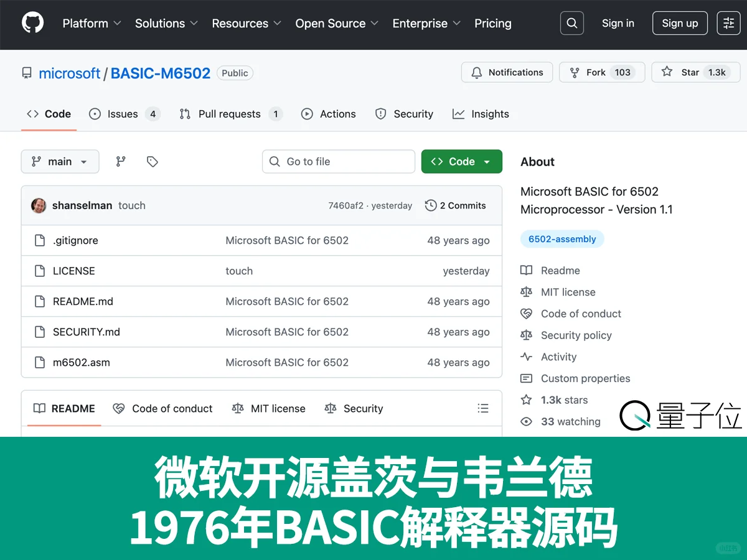Screen dimensions: 747x560
Task: Click the search magnifier icon
Action: pos(571,22)
